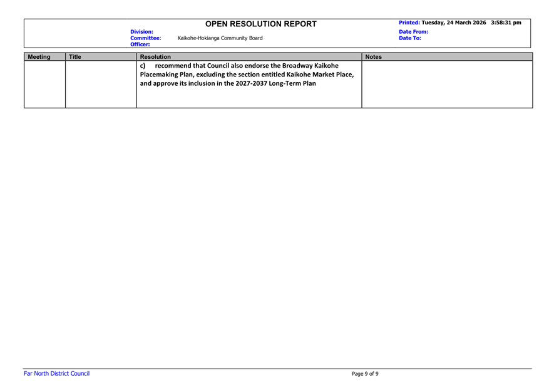Click the Officer label
554x392 pixels.
click(140, 44)
